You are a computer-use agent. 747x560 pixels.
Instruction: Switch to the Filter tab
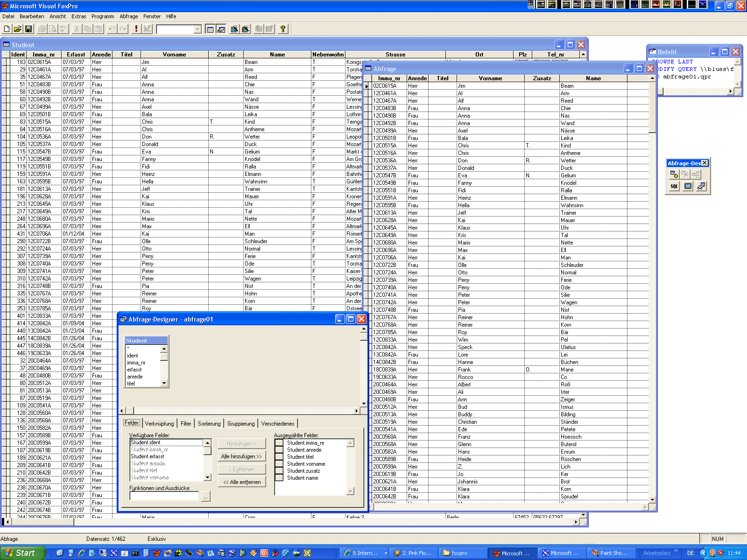point(186,424)
